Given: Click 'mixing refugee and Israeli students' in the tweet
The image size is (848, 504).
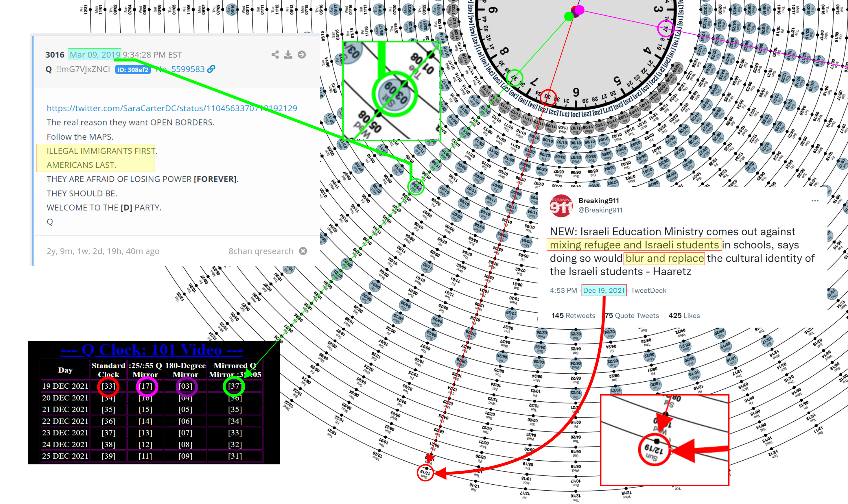Looking at the screenshot, I should (x=634, y=245).
